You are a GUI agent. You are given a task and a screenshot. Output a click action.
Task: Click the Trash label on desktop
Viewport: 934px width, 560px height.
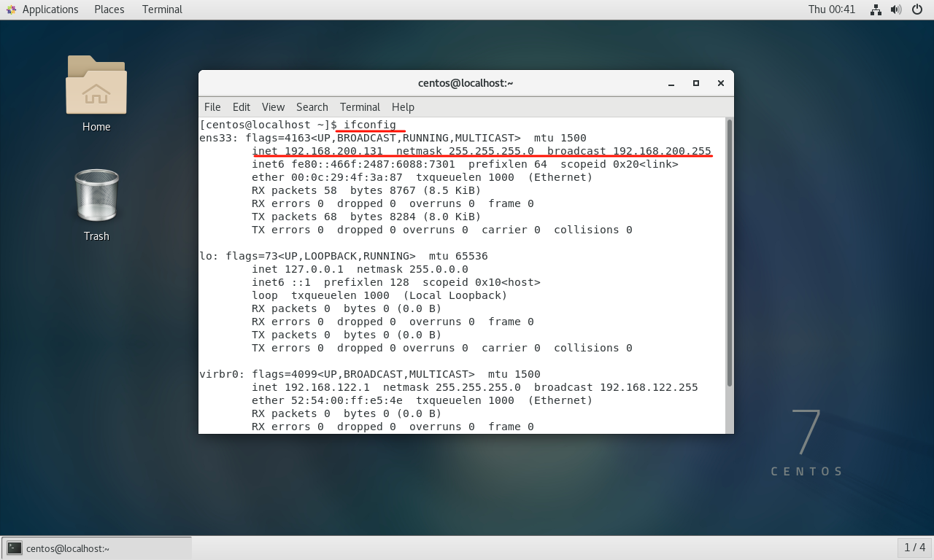[96, 236]
